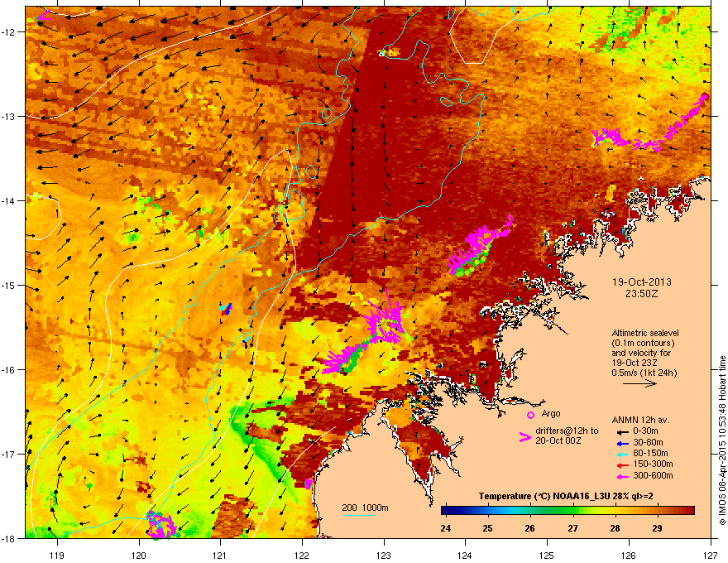Click the magenta drifters chevron legend symbol

524,437
